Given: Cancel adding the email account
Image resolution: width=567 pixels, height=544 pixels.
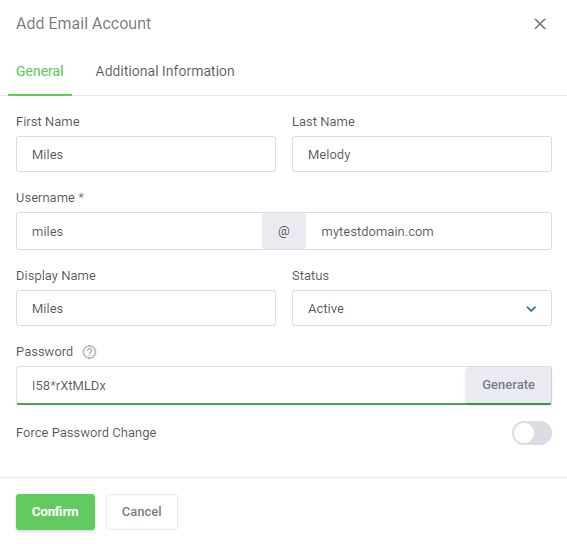Looking at the screenshot, I should coord(142,512).
